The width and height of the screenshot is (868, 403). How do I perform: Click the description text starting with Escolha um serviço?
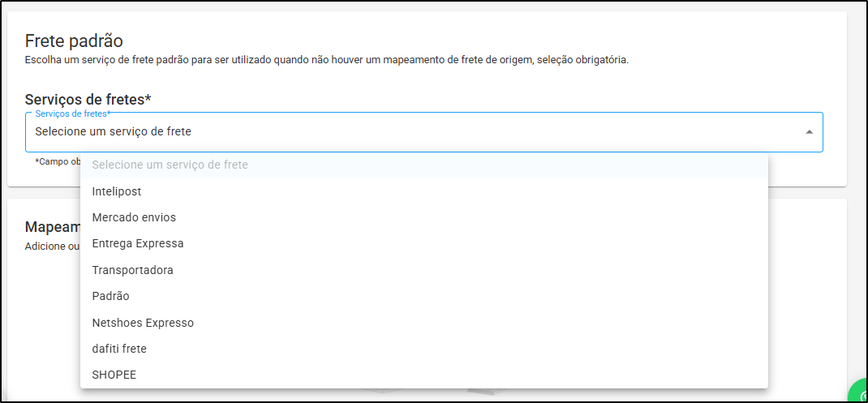pyautogui.click(x=327, y=60)
